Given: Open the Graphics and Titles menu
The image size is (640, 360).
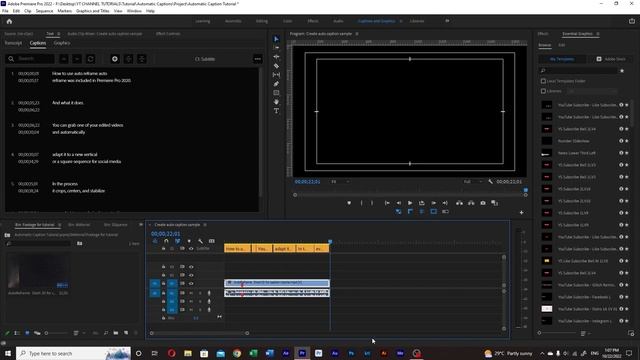Looking at the screenshot, I should point(93,11).
